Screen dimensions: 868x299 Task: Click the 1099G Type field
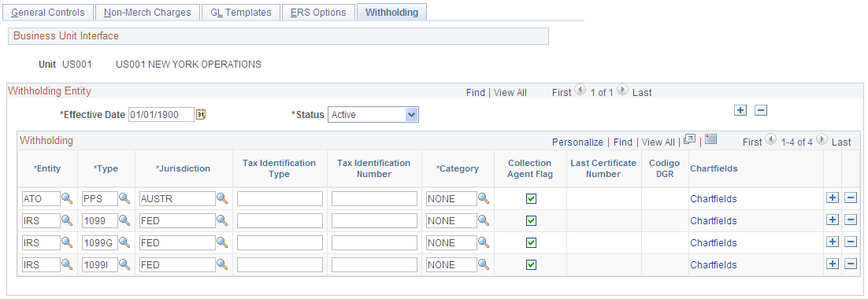(x=100, y=242)
